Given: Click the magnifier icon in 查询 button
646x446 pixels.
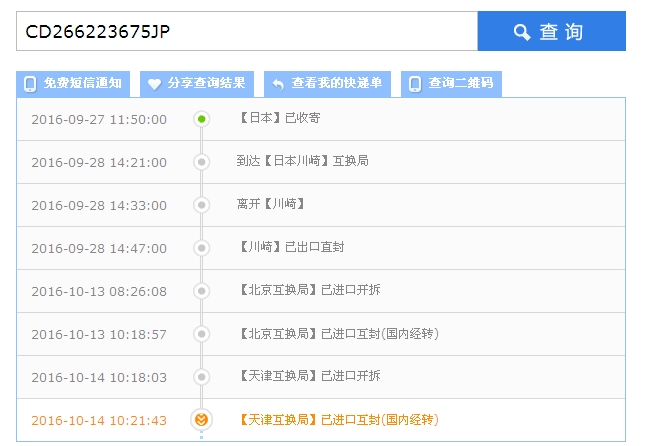Looking at the screenshot, I should tap(522, 32).
